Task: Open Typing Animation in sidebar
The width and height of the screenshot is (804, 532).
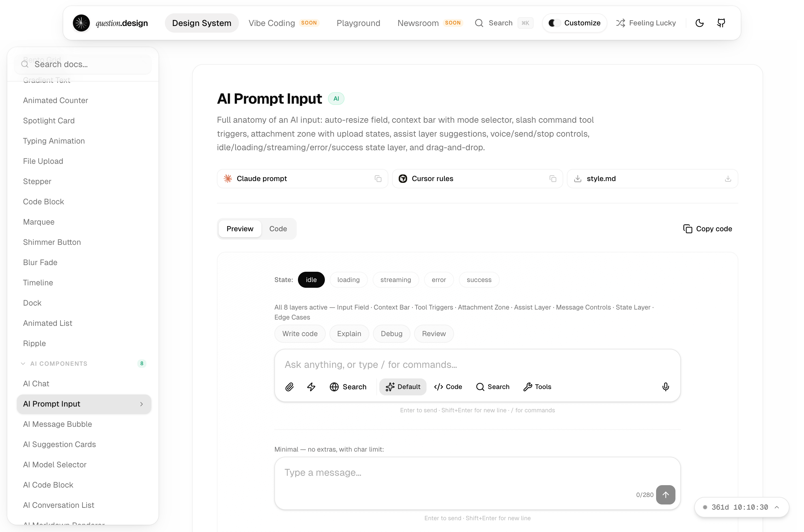Action: coord(84,141)
